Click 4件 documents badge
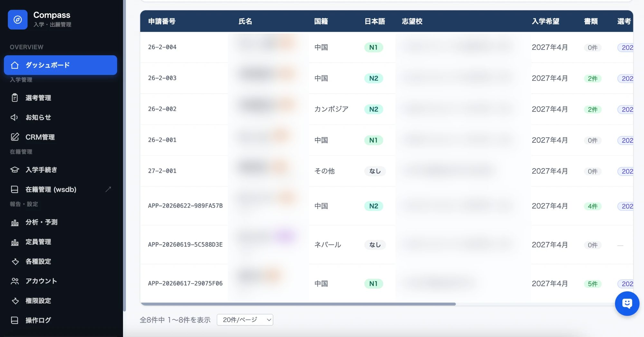The image size is (644, 337). click(x=592, y=206)
